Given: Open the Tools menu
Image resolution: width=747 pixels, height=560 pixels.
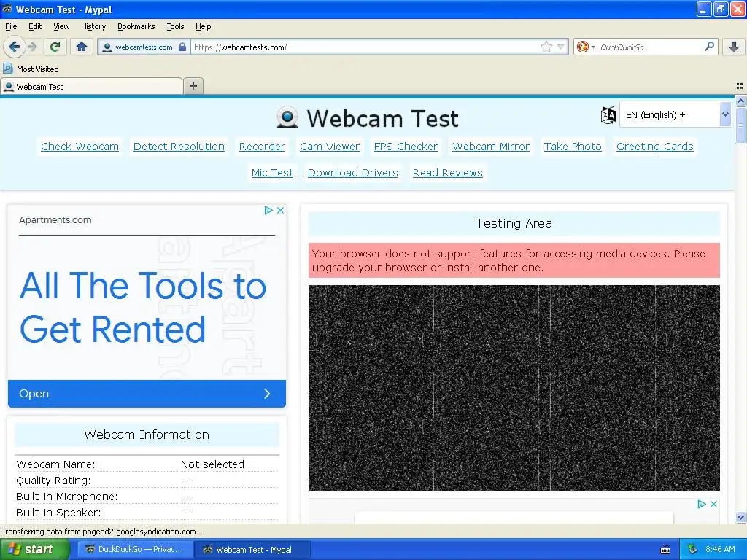Looking at the screenshot, I should (175, 26).
